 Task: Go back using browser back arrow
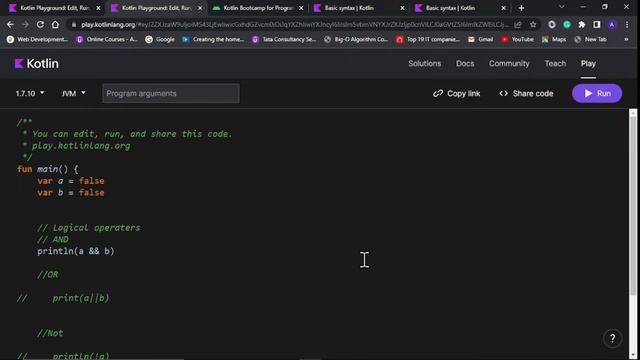[10, 24]
